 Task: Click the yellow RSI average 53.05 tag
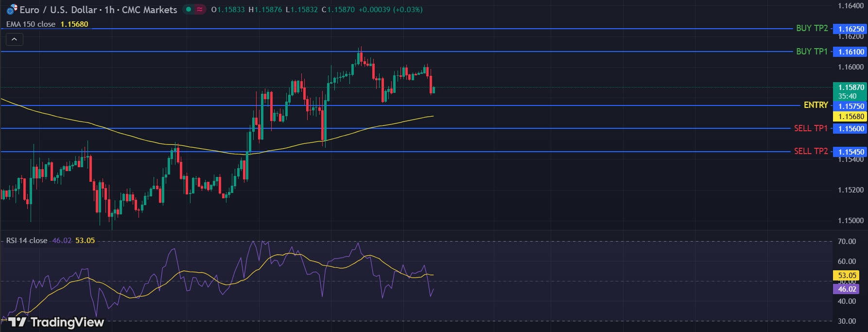(x=847, y=276)
